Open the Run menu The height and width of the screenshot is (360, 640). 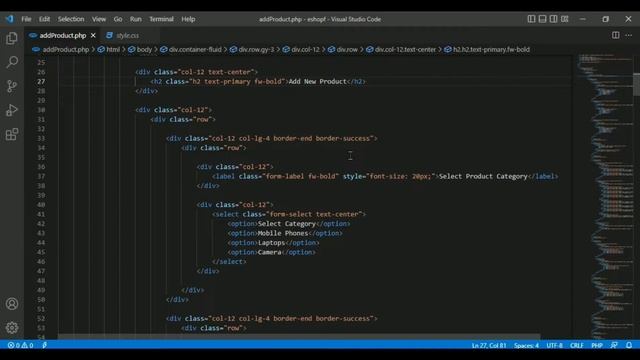pyautogui.click(x=136, y=19)
